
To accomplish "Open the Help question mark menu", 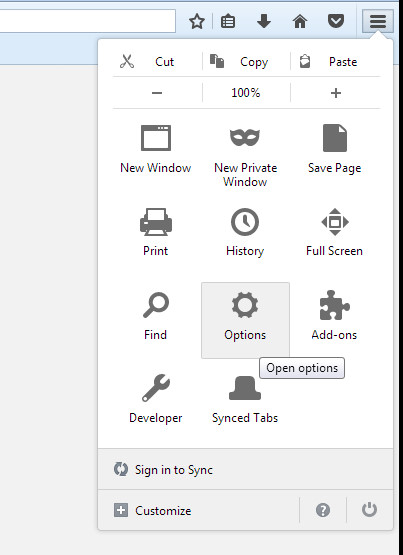I will point(323,510).
